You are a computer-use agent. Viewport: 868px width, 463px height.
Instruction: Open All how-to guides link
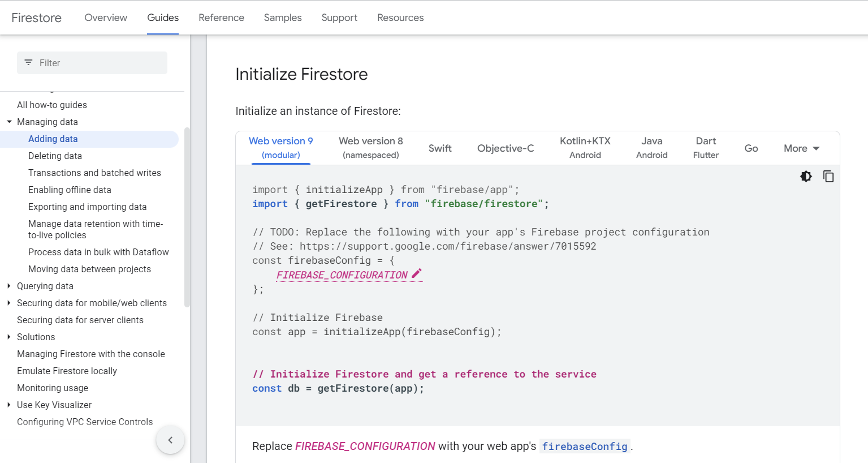(x=52, y=105)
